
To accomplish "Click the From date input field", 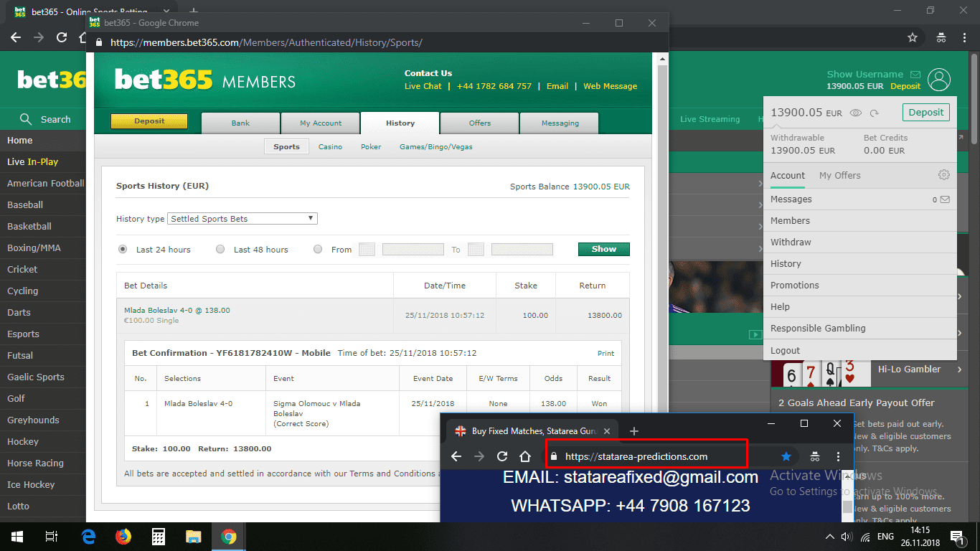I will [413, 250].
